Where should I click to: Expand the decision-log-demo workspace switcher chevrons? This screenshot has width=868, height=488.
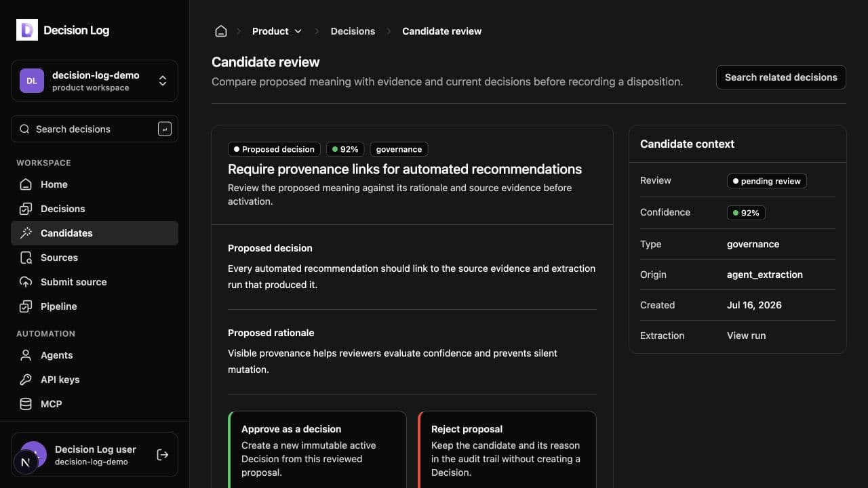click(163, 81)
